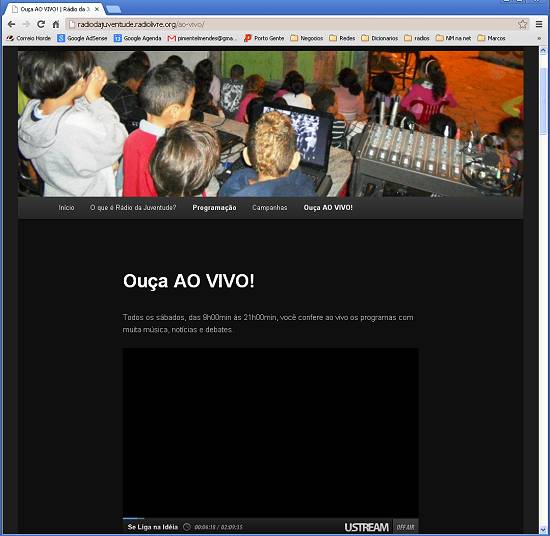Expand the Negocios bookmarks folder
This screenshot has height=536, width=550.
307,38
